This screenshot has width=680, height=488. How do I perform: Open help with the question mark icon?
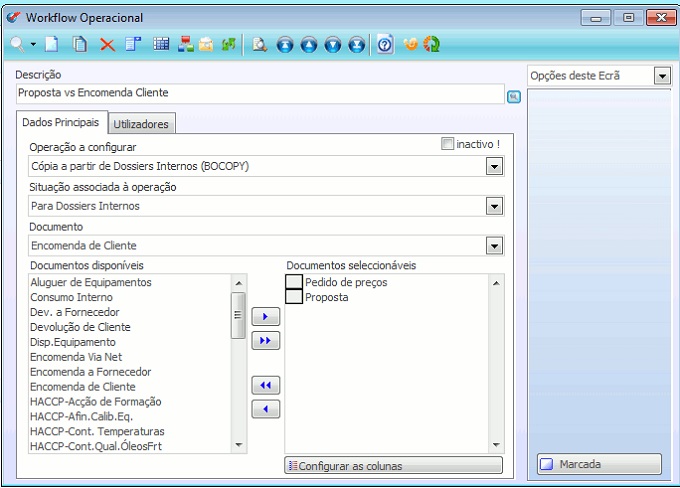[x=385, y=44]
